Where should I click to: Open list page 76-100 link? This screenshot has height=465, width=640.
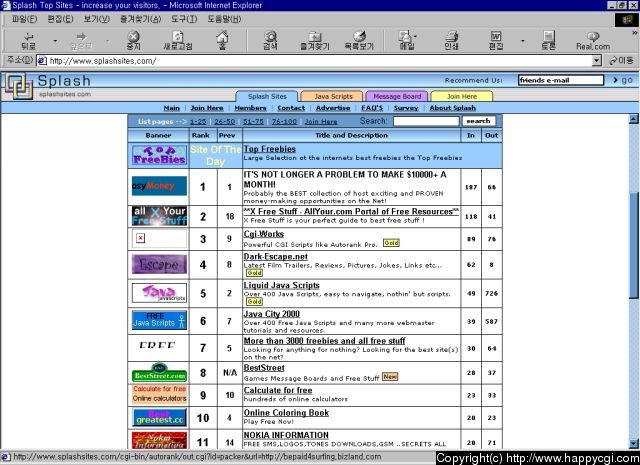284,121
